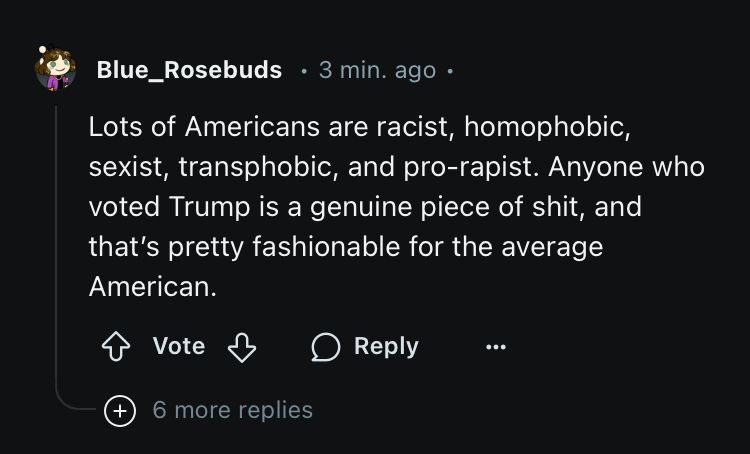Click the "3 min. ago" timestamp
This screenshot has height=454, width=750.
[377, 70]
